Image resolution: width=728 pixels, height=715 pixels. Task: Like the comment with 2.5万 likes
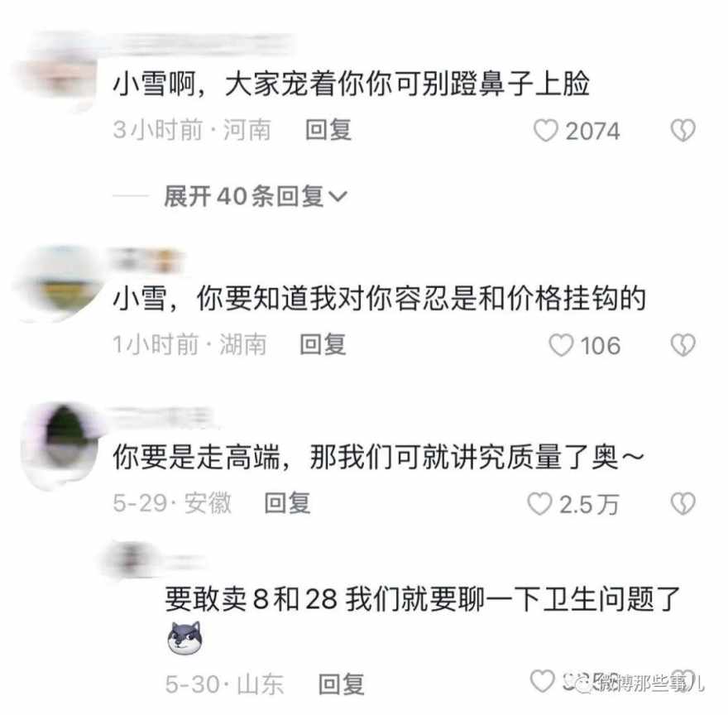(x=539, y=504)
